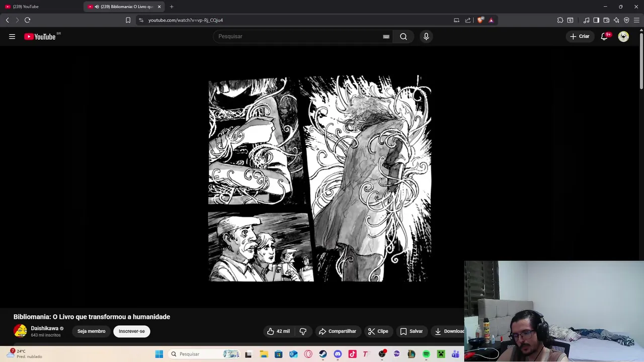Open the browser main hamburger menu
The width and height of the screenshot is (644, 362).
tap(636, 20)
